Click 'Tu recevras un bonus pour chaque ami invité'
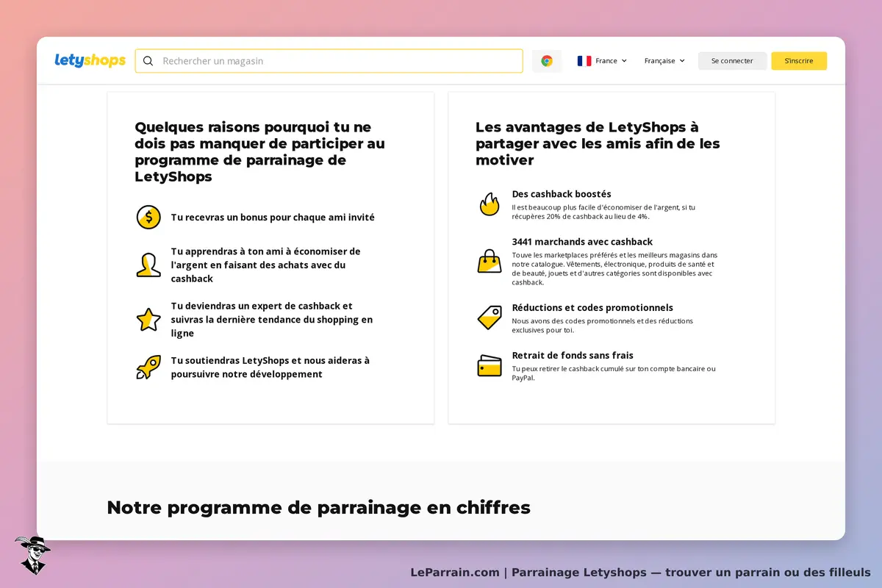This screenshot has width=882, height=588. pos(273,218)
